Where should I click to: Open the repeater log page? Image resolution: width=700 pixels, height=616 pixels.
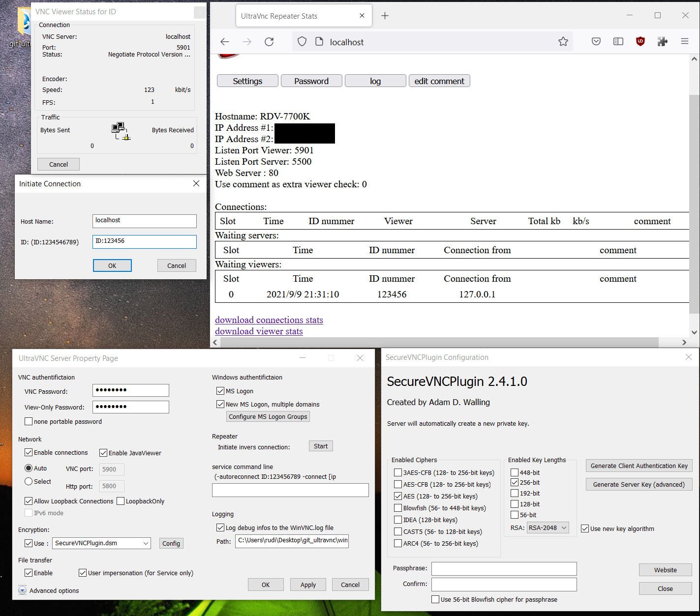click(x=375, y=81)
